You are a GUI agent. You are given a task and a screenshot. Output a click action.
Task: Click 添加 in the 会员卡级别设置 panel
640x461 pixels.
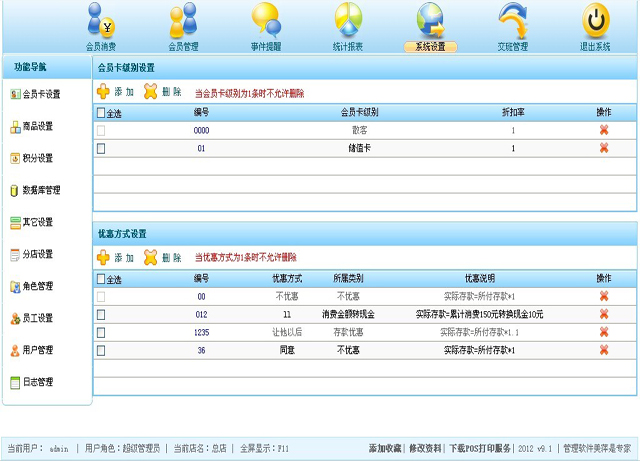coord(115,92)
